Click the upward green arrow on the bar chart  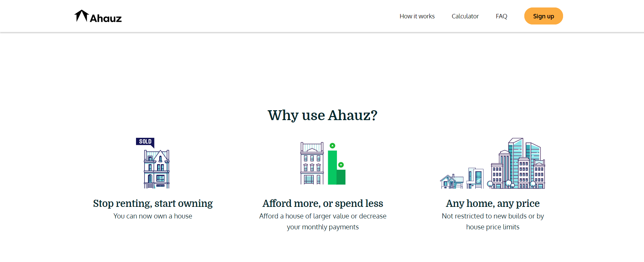[x=332, y=146]
